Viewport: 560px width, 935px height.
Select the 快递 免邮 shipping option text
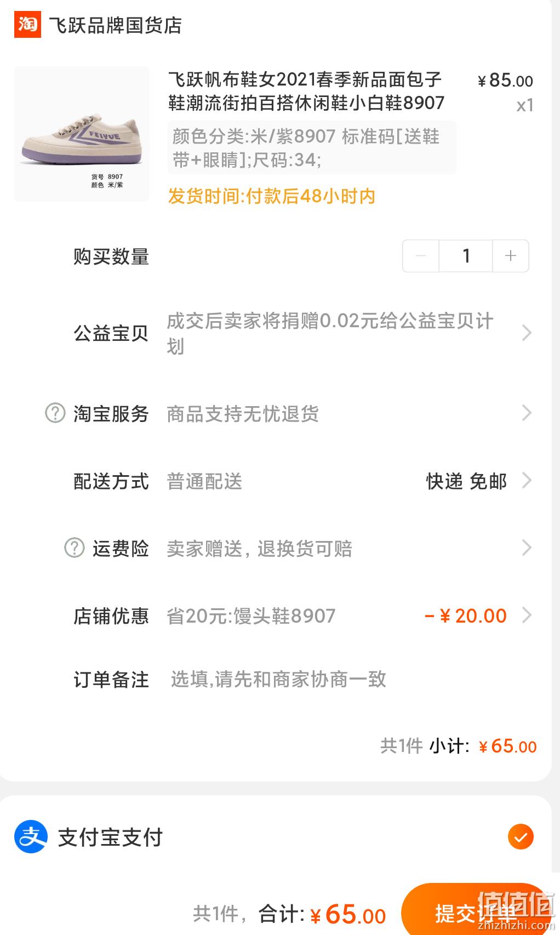coord(467,481)
